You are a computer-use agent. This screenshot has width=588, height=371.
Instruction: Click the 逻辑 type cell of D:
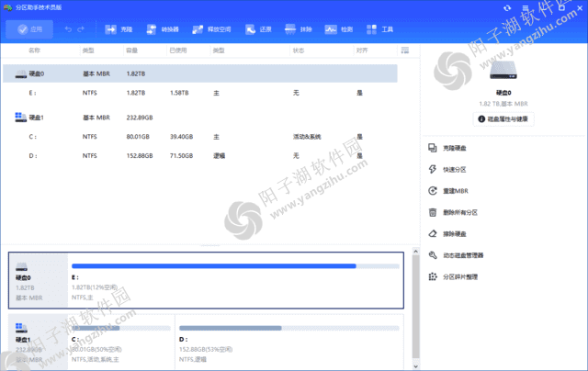point(219,155)
